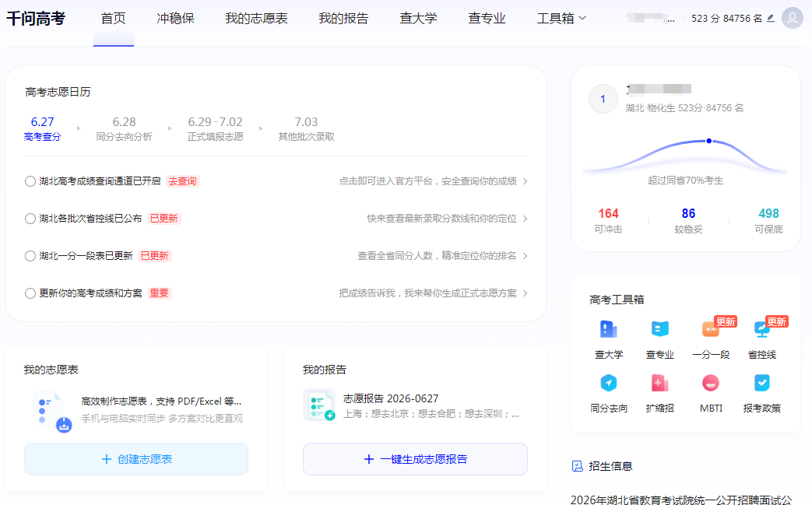Open the 查专业 nav tab
Image resolution: width=812 pixels, height=505 pixels.
click(487, 18)
